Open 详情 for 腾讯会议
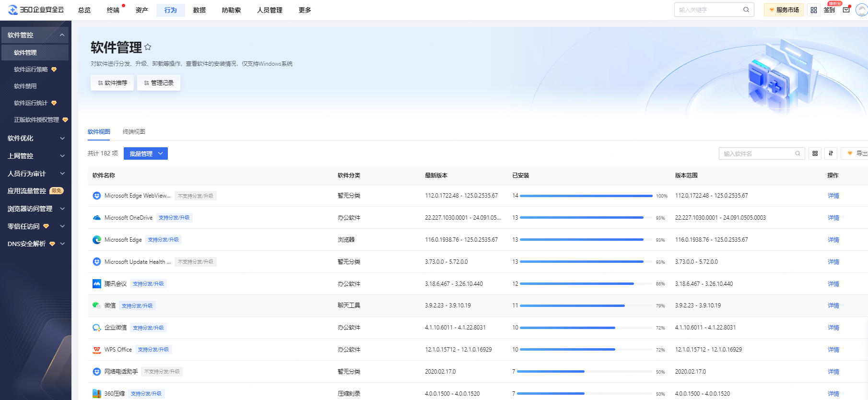Image resolution: width=868 pixels, height=400 pixels. pos(833,284)
